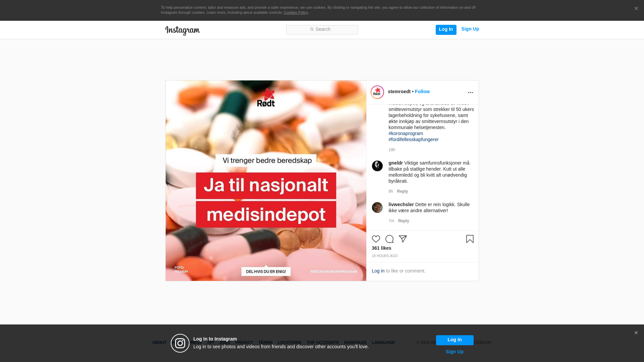Open the LANGUAGE footer selector
This screenshot has width=644, height=362.
pyautogui.click(x=383, y=343)
